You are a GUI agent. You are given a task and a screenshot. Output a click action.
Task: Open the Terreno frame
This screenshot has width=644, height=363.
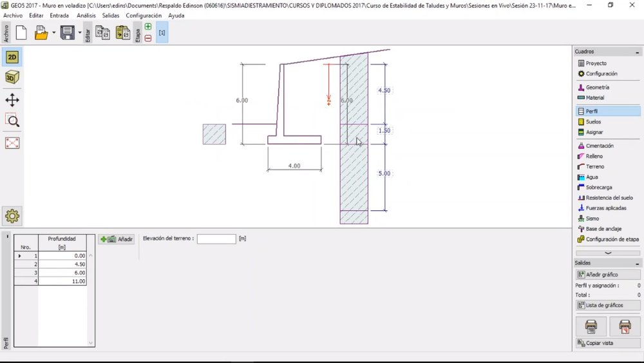[607, 166]
